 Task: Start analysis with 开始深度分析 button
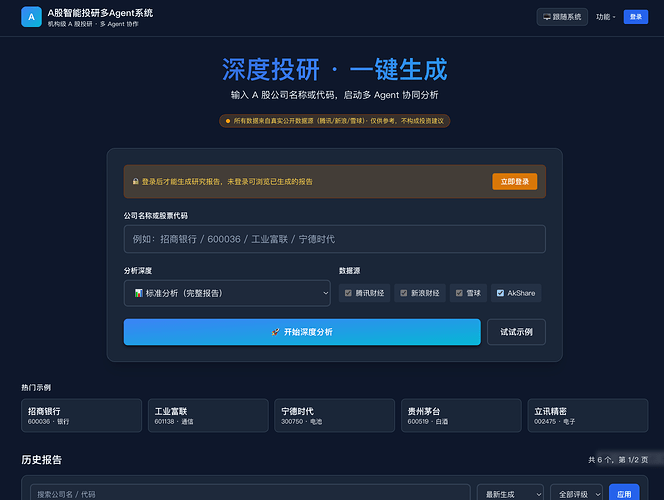click(x=302, y=332)
